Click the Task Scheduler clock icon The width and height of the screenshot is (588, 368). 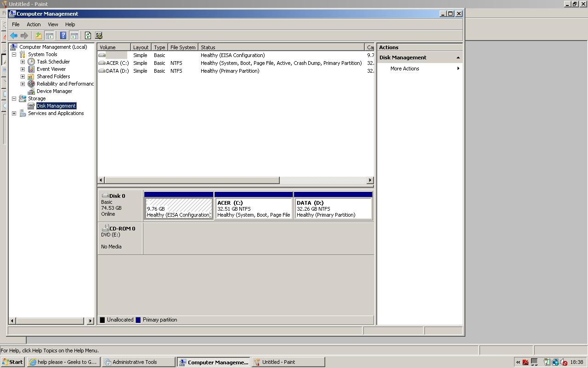[x=31, y=62]
